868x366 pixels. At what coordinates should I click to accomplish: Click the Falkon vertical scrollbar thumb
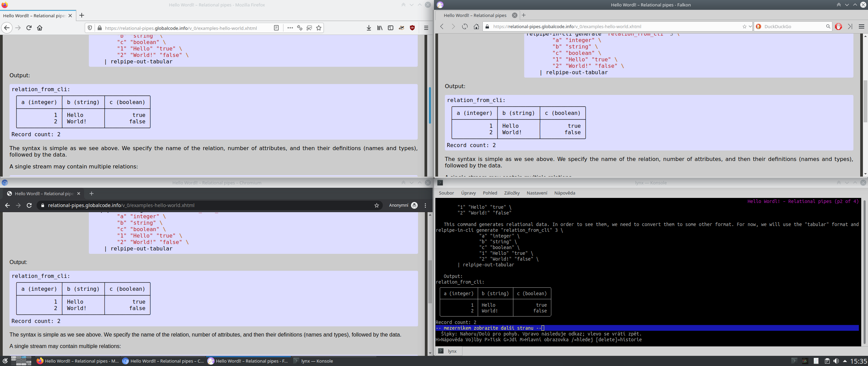(865, 101)
